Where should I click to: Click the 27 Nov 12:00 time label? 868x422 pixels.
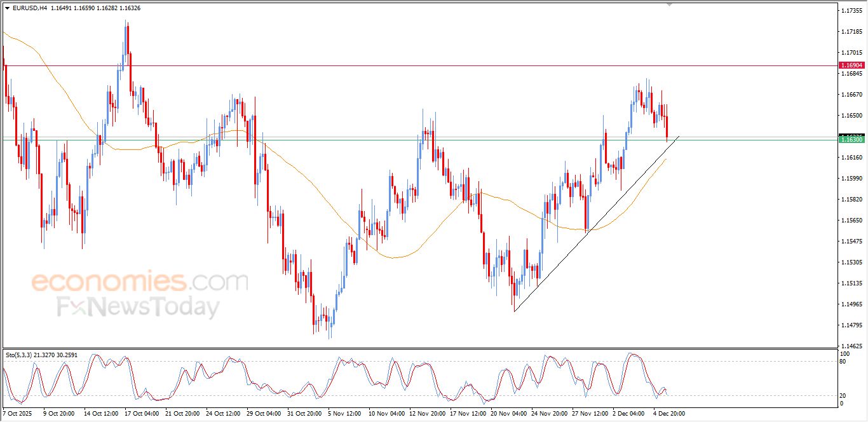[x=588, y=414]
